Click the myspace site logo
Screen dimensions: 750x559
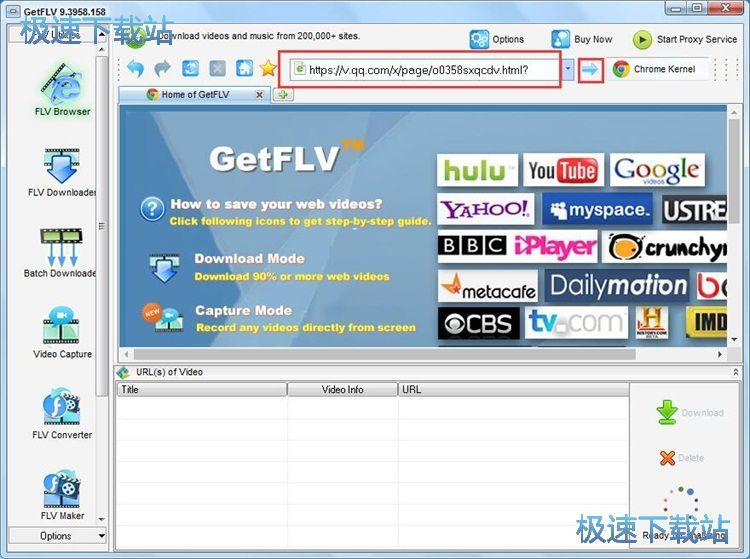coord(597,209)
